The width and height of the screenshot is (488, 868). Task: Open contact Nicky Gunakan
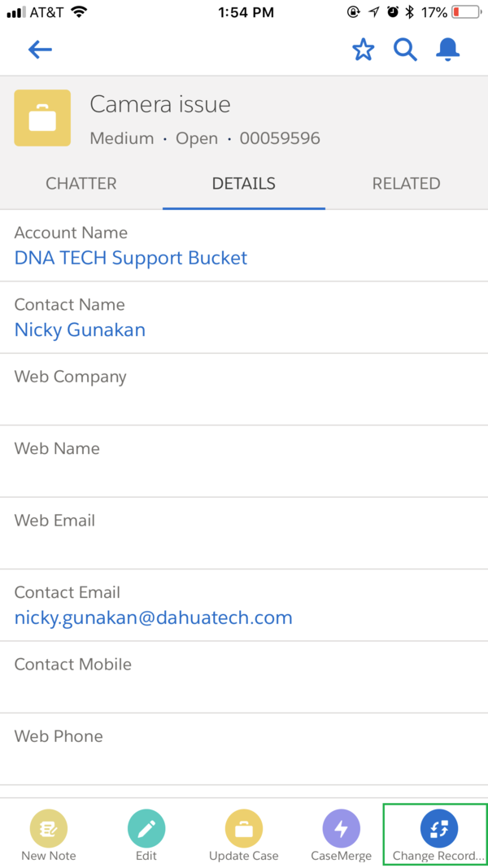point(80,330)
